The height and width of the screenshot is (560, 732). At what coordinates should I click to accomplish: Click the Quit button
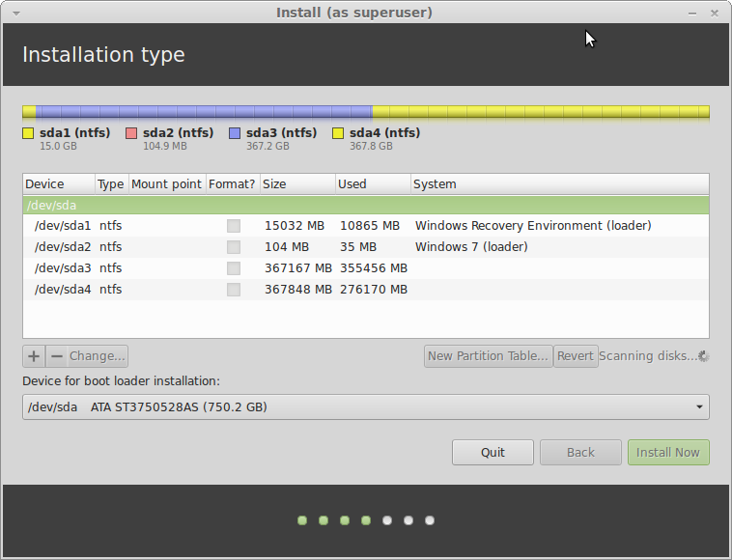pos(493,452)
